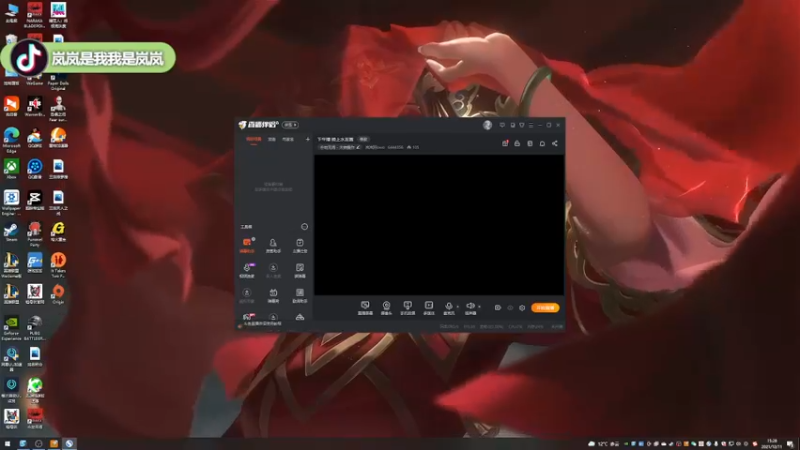Click the lock-shaped icon above the preview
Image resolution: width=800 pixels, height=450 pixels.
point(517,143)
